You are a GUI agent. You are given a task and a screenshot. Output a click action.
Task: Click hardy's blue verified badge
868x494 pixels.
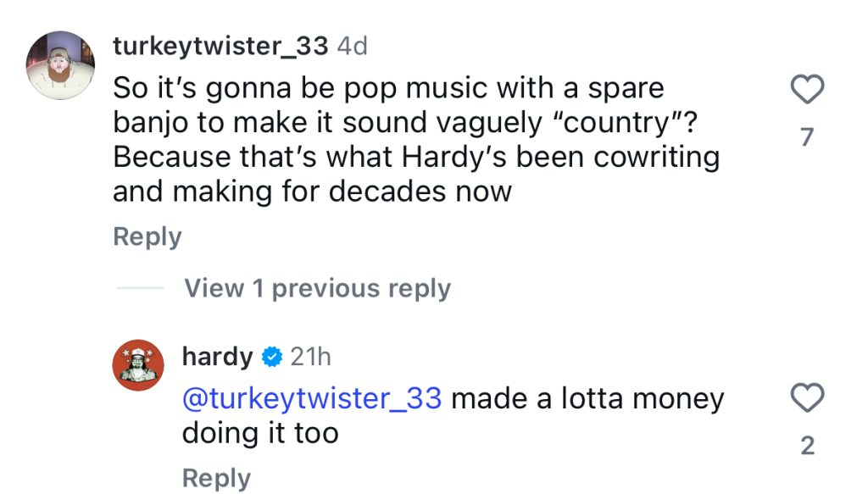[271, 358]
